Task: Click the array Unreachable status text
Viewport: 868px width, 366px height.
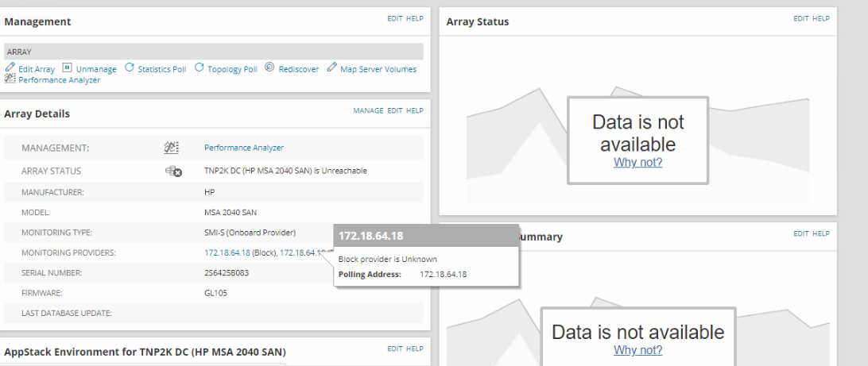Action: (285, 171)
